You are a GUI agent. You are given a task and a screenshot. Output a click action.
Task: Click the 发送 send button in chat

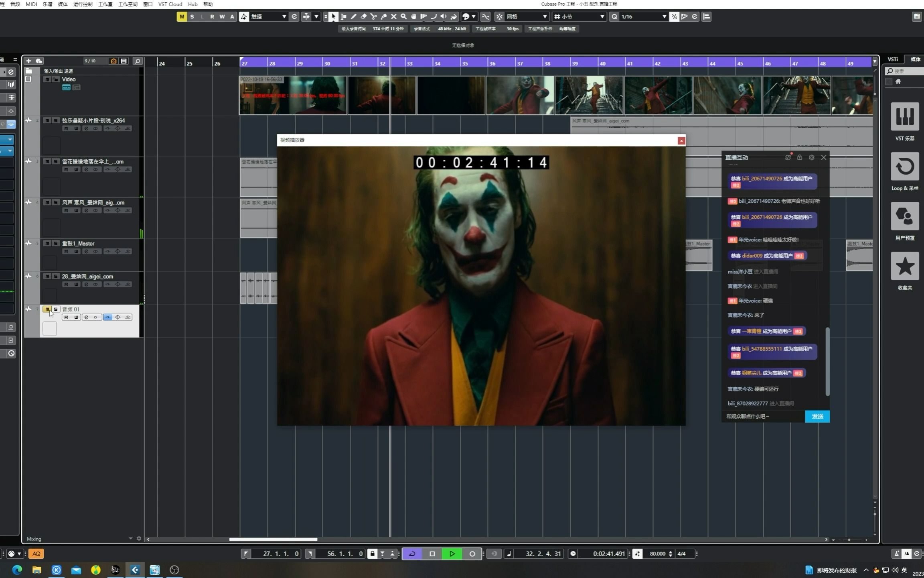[817, 416]
